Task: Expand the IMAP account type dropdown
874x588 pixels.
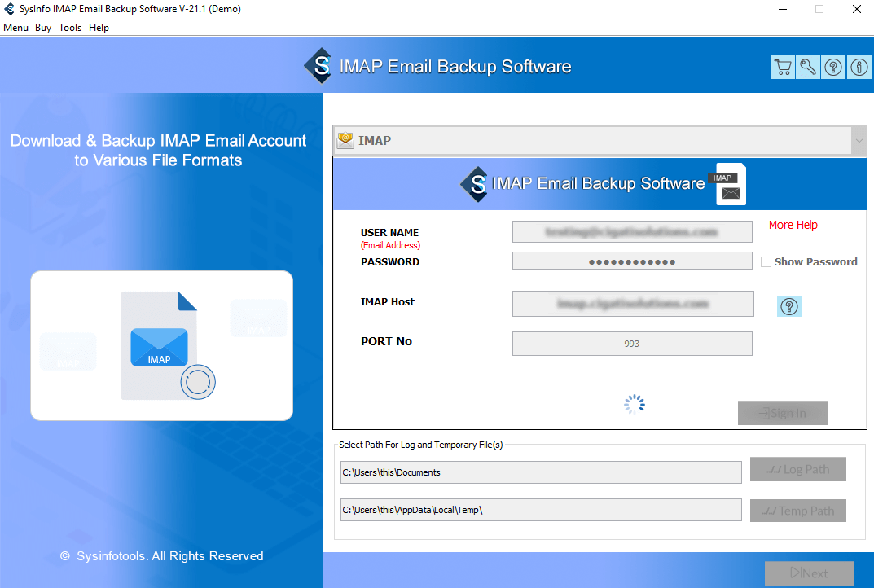Action: (859, 141)
